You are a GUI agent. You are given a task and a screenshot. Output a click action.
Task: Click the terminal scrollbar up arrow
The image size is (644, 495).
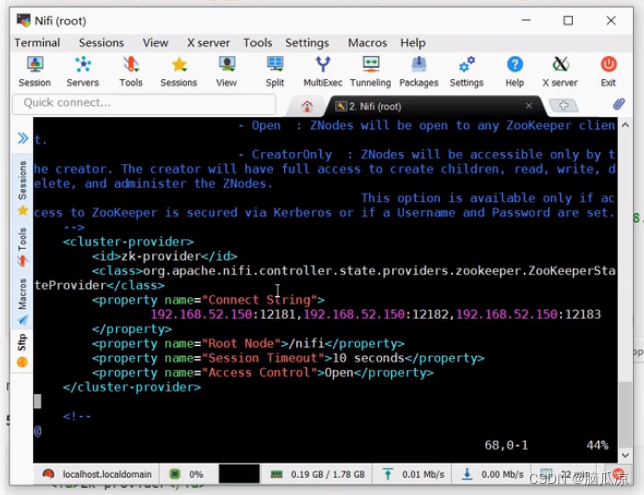click(625, 125)
